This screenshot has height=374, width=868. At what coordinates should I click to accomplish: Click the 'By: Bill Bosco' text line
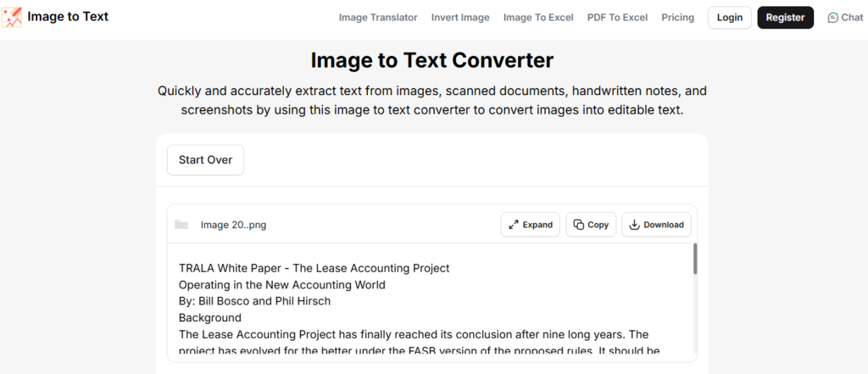[254, 301]
